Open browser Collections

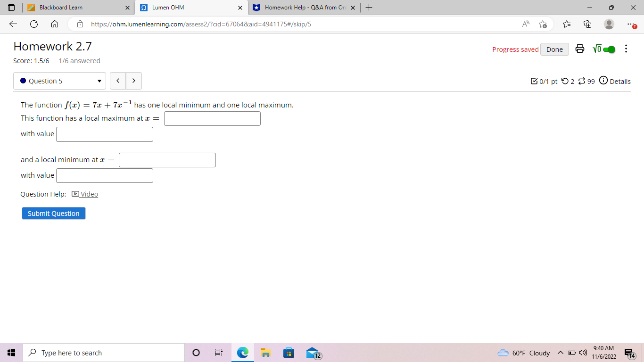(x=587, y=24)
